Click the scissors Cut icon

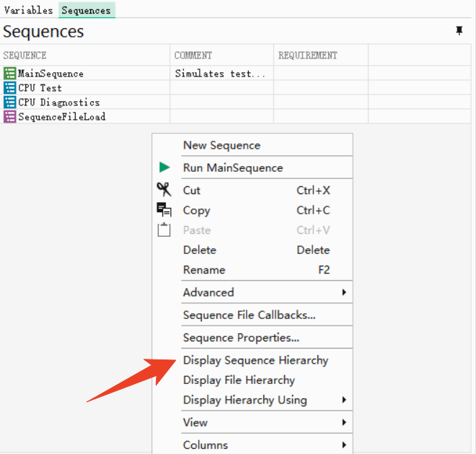164,190
